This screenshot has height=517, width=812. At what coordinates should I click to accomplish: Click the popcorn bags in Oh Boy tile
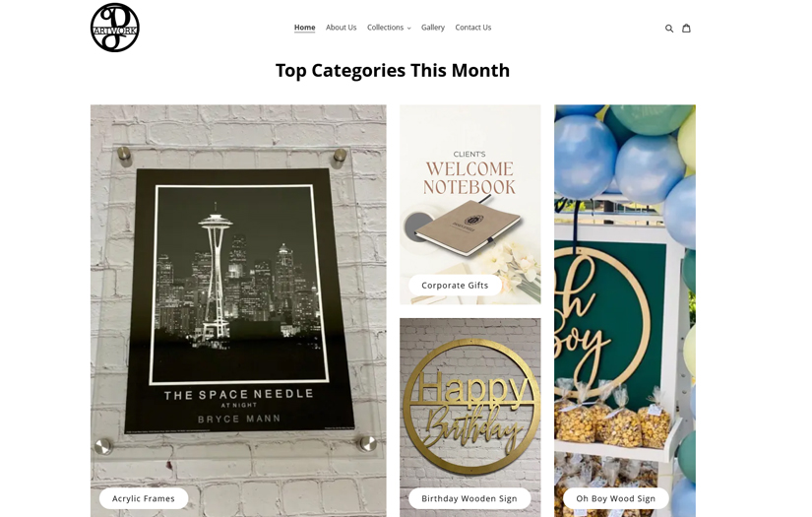tap(612, 415)
